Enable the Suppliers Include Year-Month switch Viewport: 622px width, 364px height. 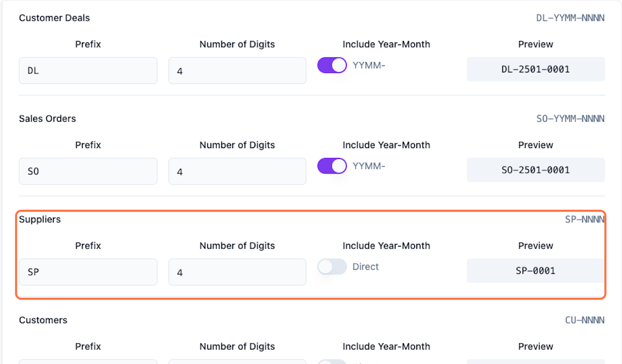[332, 267]
